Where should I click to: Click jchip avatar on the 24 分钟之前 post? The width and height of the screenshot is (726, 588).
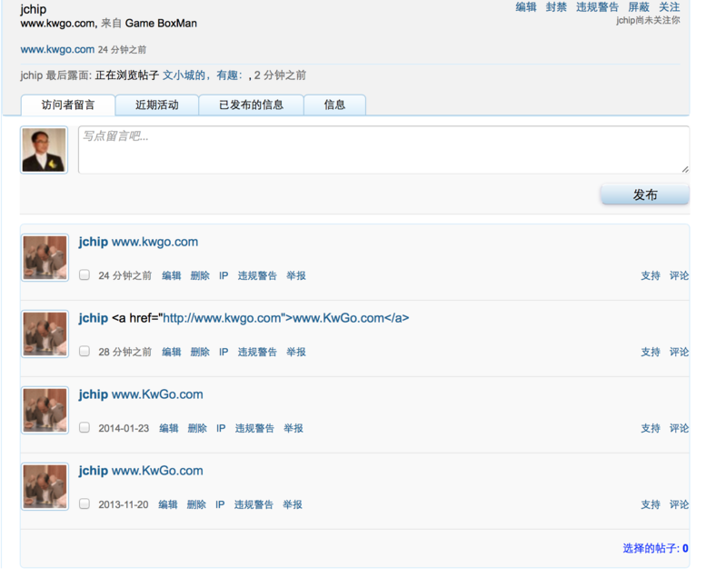(x=45, y=258)
